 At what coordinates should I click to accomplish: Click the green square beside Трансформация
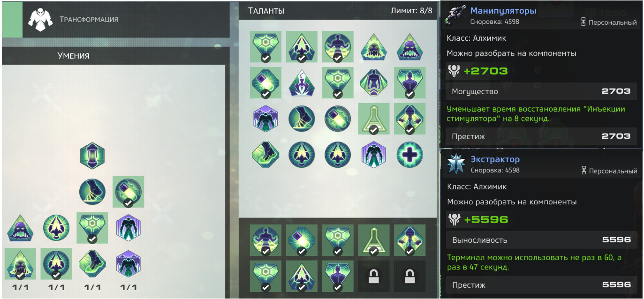(x=12, y=20)
